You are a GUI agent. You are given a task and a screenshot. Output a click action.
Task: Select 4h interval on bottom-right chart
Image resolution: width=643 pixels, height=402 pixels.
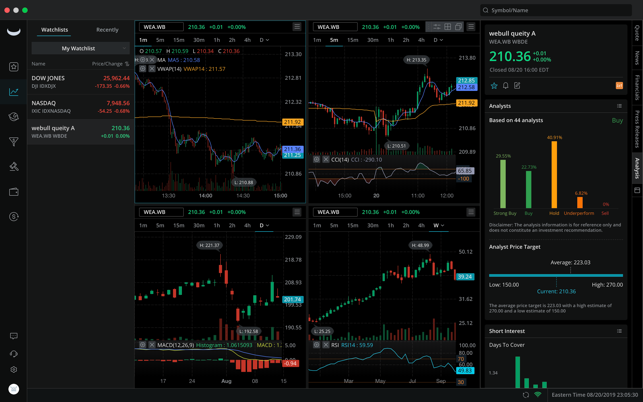(x=421, y=225)
